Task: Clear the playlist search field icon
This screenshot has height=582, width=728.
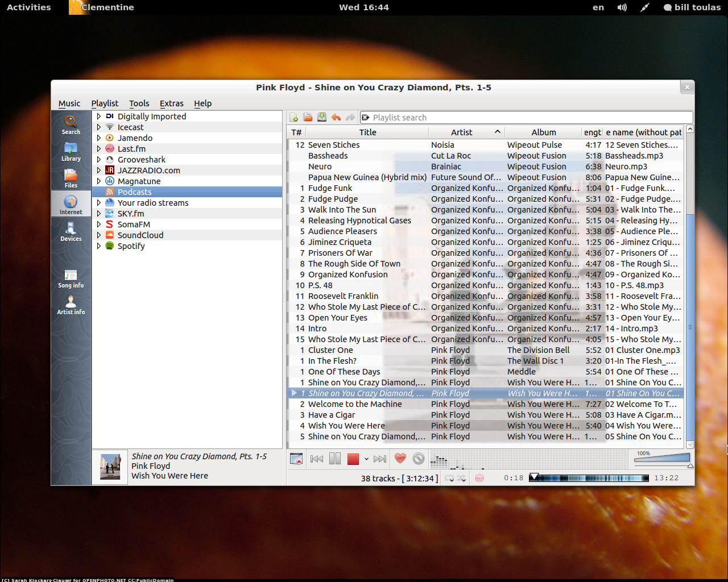Action: (366, 117)
